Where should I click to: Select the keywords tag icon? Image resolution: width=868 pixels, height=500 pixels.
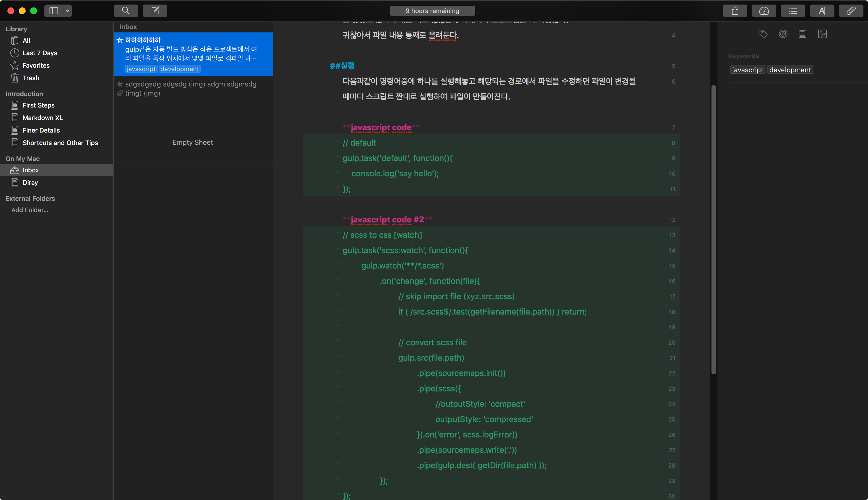[x=763, y=34]
